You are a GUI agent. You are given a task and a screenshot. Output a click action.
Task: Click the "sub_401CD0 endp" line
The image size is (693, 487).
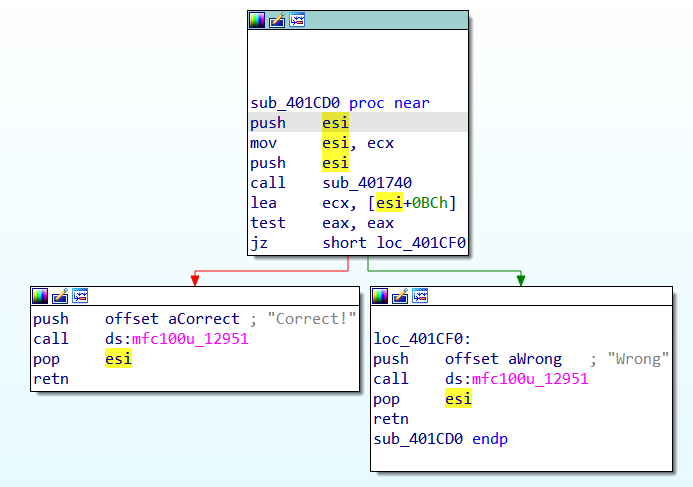(441, 439)
